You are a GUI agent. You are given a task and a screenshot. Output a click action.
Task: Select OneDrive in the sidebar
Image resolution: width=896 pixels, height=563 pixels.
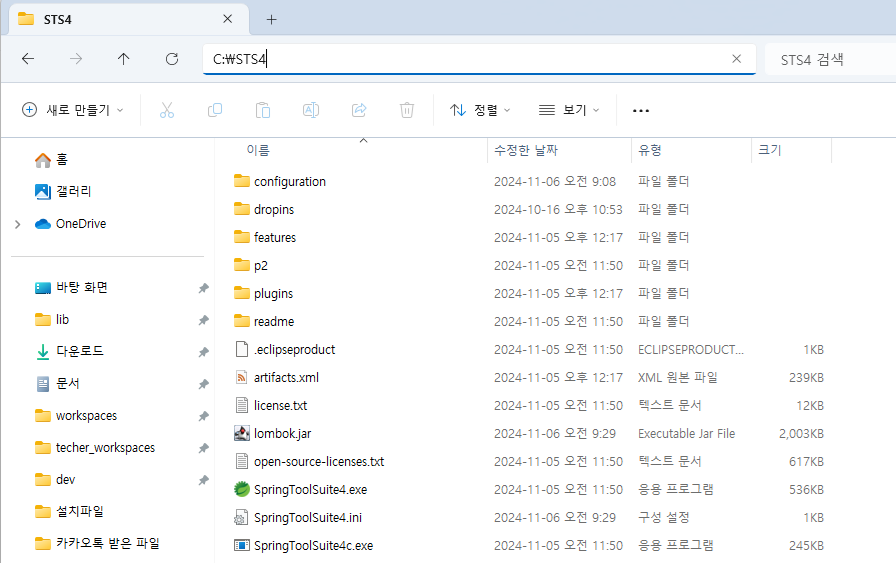[x=70, y=223]
